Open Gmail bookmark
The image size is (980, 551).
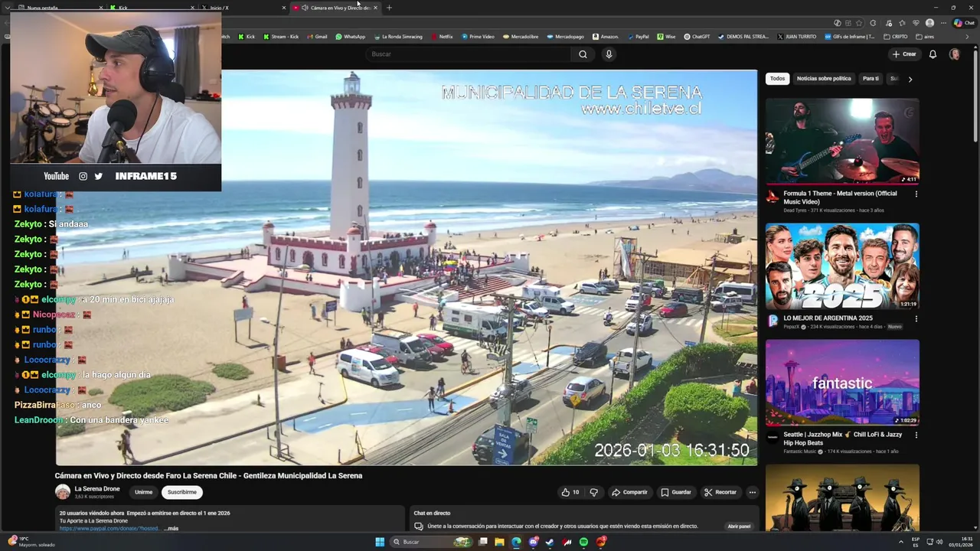(316, 37)
